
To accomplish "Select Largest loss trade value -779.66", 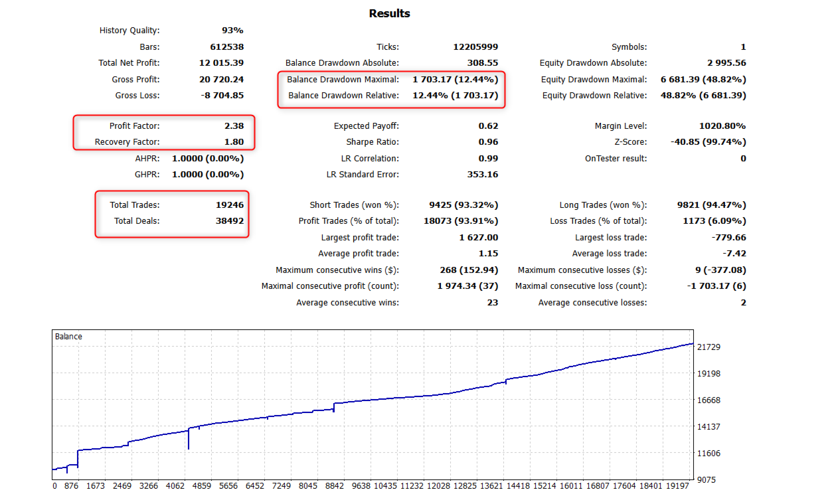I will (x=728, y=238).
